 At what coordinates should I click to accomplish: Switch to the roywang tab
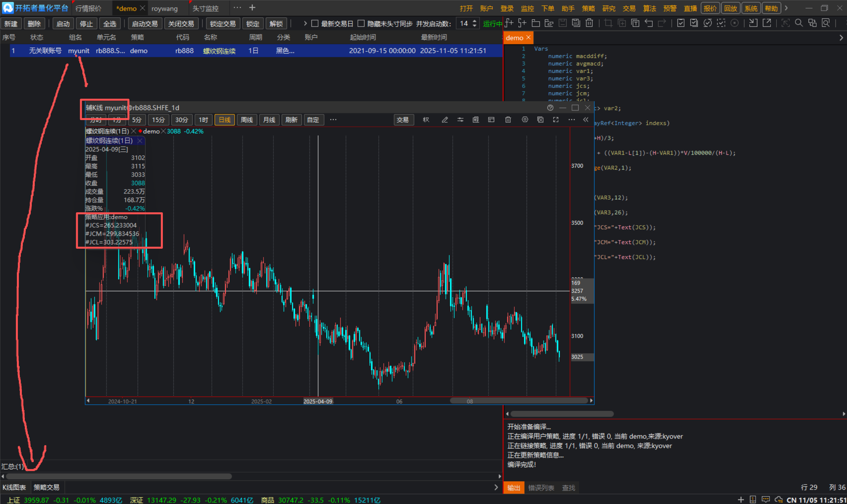[165, 9]
